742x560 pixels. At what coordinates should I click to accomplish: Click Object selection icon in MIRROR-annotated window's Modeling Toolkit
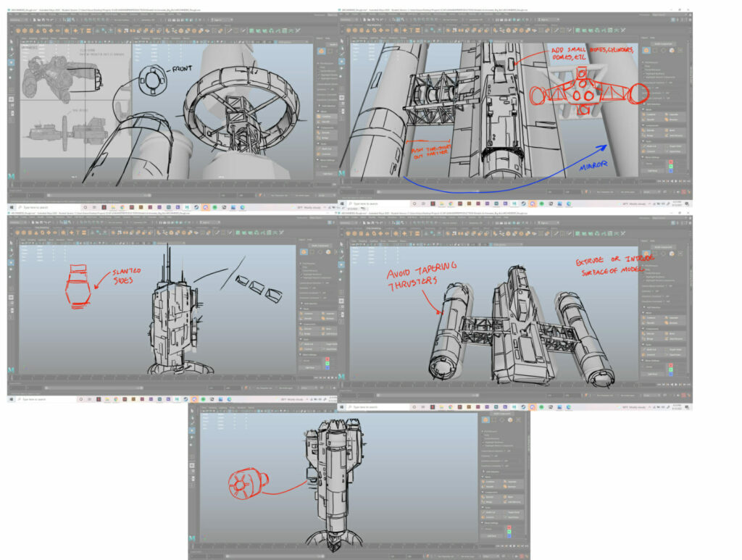[647, 50]
